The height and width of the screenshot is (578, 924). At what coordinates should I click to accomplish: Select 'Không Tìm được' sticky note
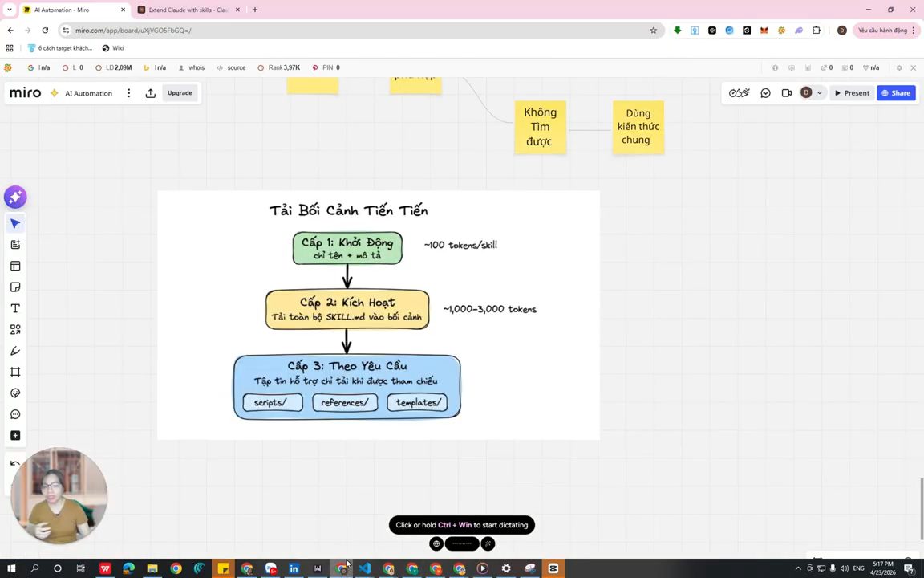[x=541, y=127]
